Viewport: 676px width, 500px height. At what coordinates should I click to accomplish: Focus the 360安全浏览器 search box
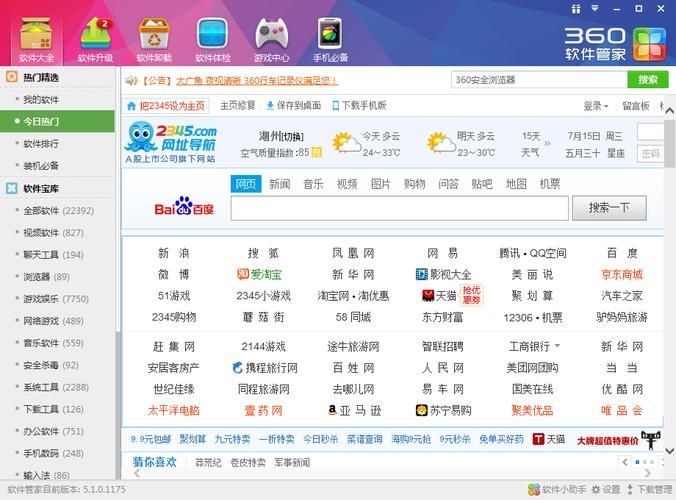(x=539, y=80)
